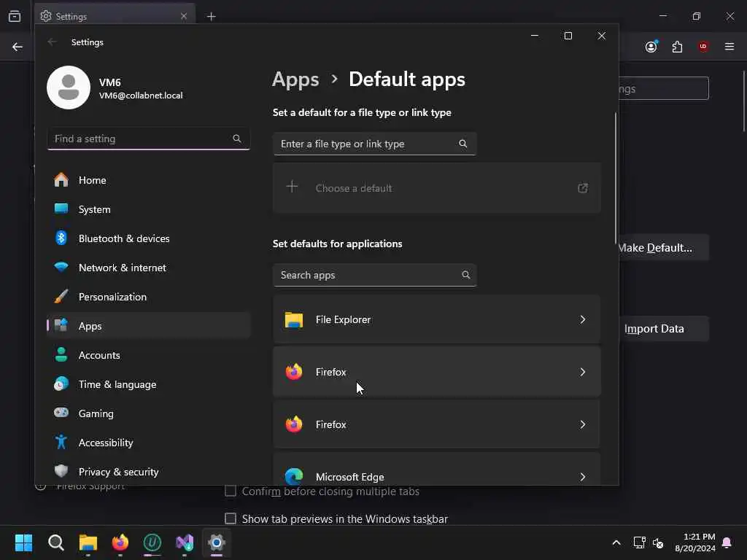Click the Settings window back arrow
The width and height of the screenshot is (747, 560).
(x=52, y=42)
